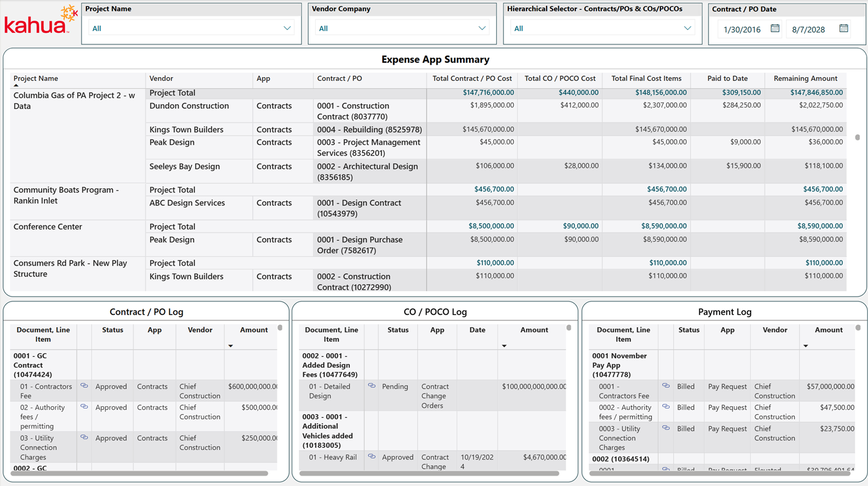Screen dimensions: 868x486
Task: Select 0001 November Pay App (10477778) group
Action: pos(620,365)
